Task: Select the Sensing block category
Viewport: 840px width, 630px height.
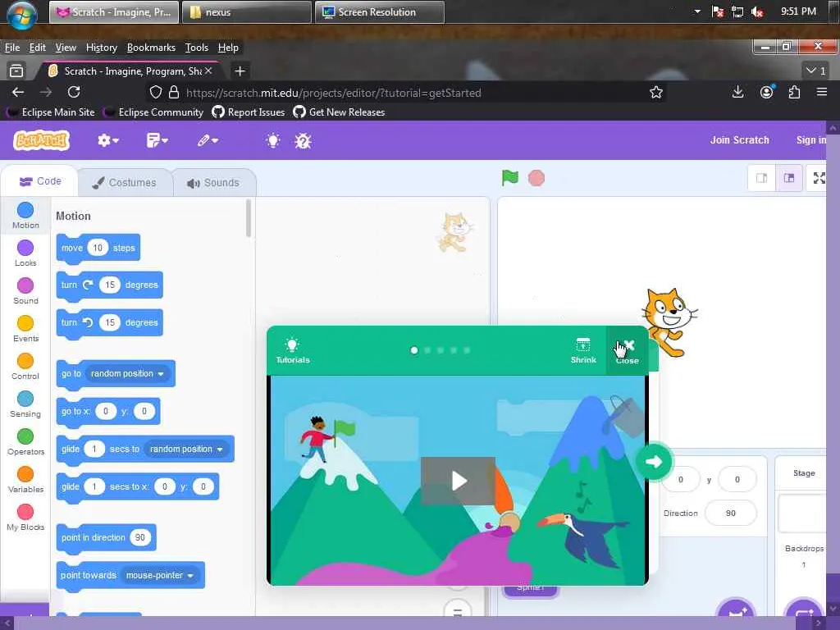Action: (25, 404)
